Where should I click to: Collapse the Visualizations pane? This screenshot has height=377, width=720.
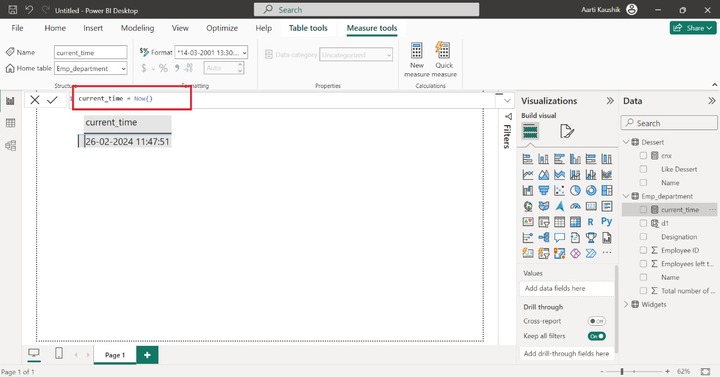(610, 101)
